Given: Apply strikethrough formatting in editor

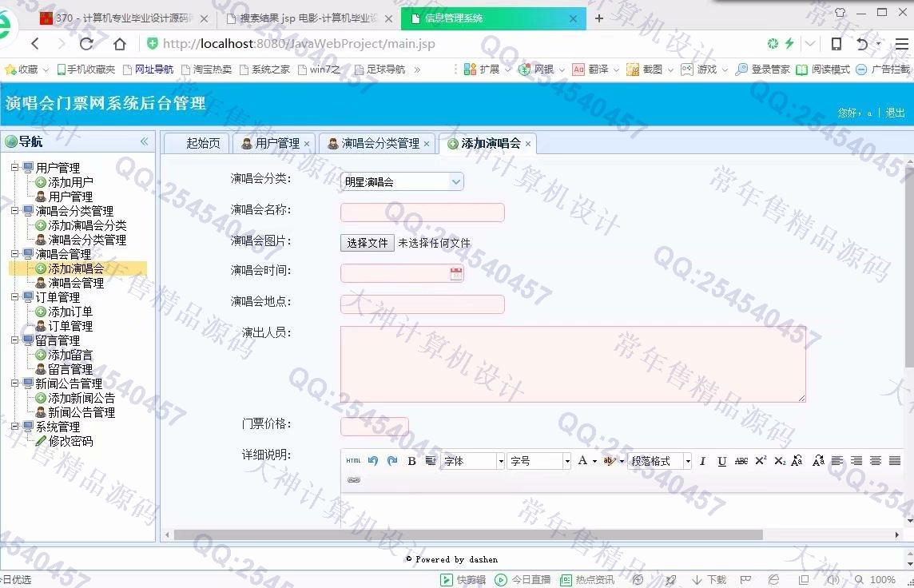Looking at the screenshot, I should point(741,461).
